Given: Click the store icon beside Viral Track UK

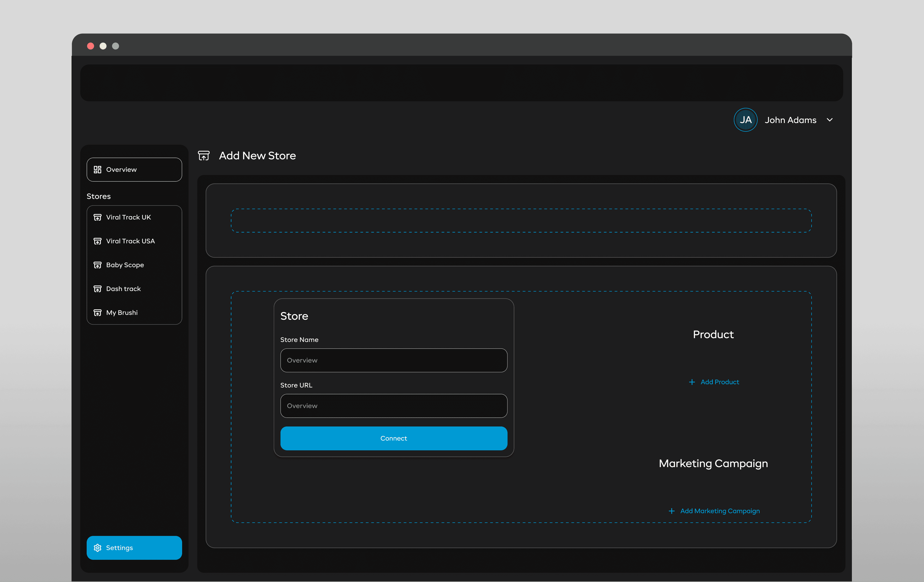Looking at the screenshot, I should click(x=97, y=217).
